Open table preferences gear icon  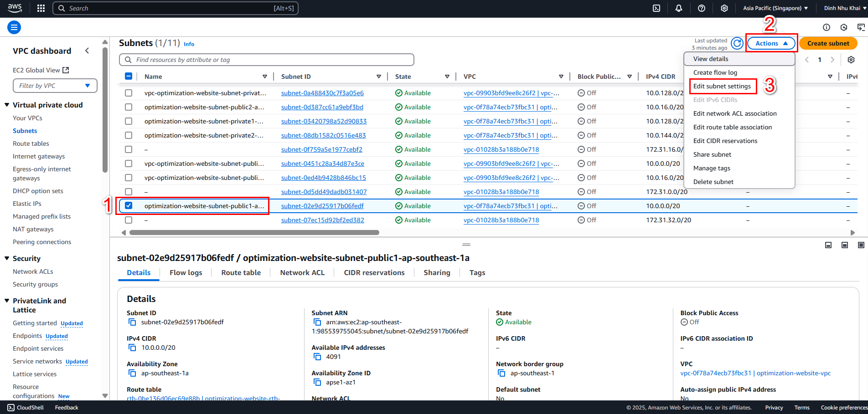851,60
